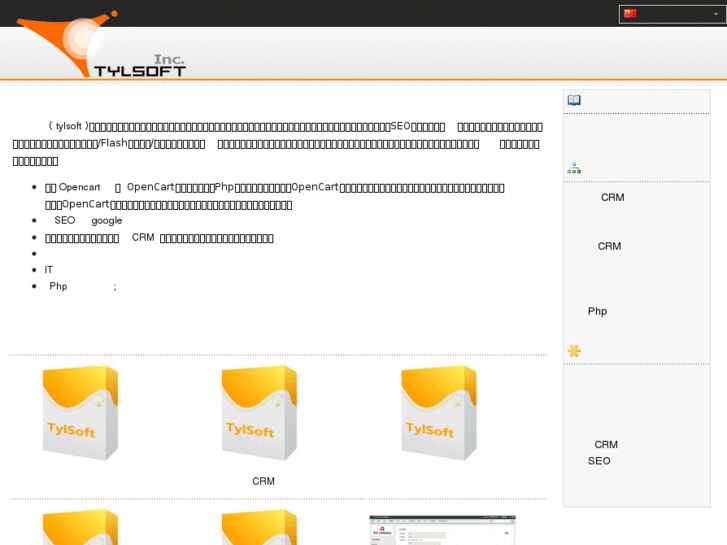727x545 pixels.
Task: Open the application screenshot thumbnail
Action: tap(442, 530)
